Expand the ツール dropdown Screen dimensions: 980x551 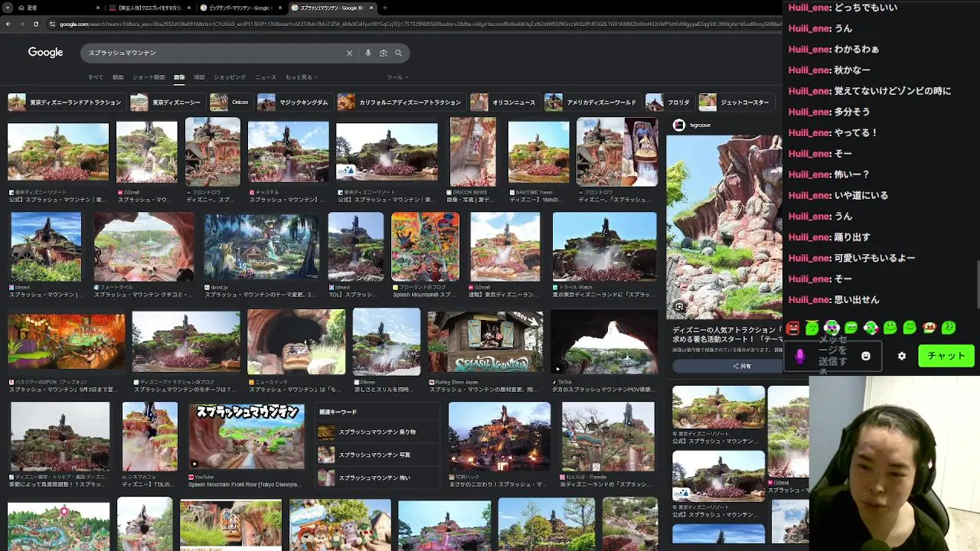[x=397, y=77]
